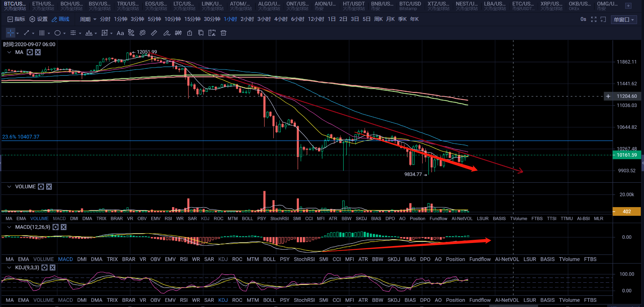The width and height of the screenshot is (644, 307).
Task: Open the 单窗口 window layout dropdown
Action: tap(623, 19)
